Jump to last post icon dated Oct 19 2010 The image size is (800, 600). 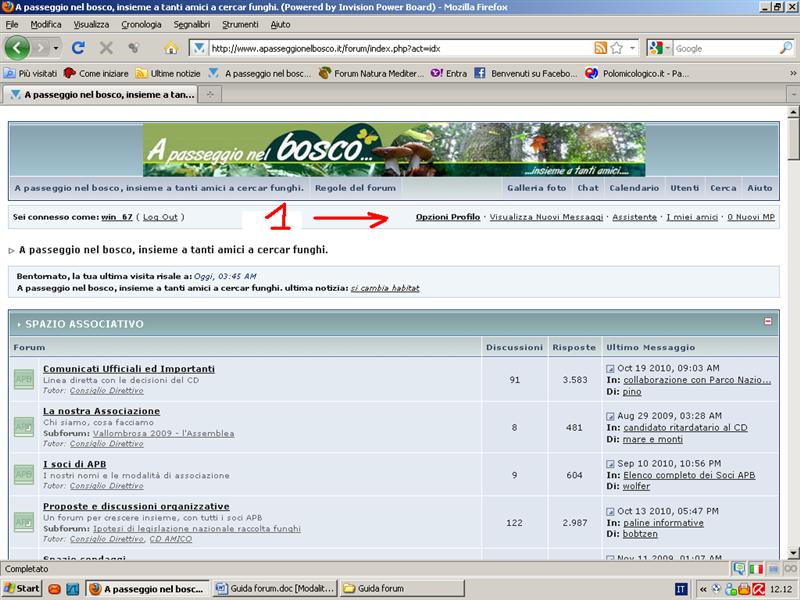tap(610, 368)
